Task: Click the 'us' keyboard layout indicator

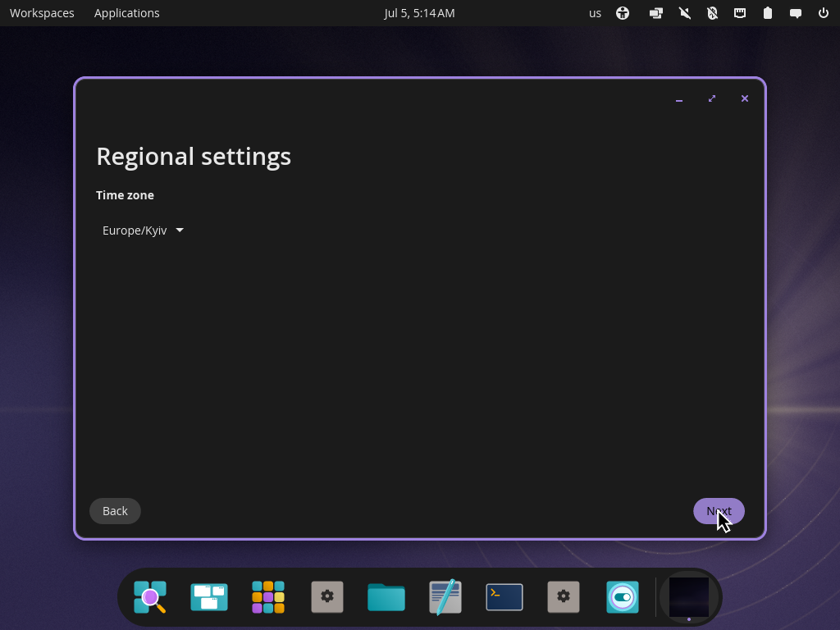Action: click(x=596, y=13)
